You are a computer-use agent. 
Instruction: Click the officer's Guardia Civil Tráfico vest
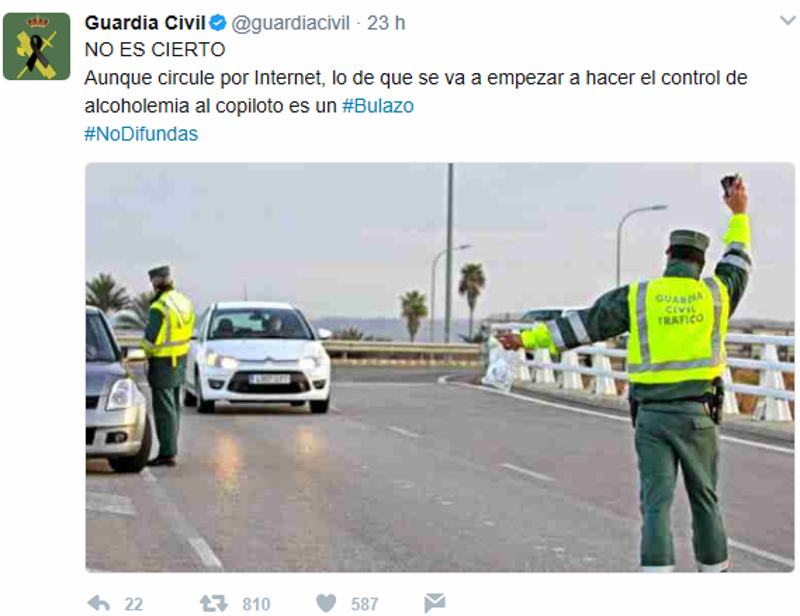click(x=677, y=330)
